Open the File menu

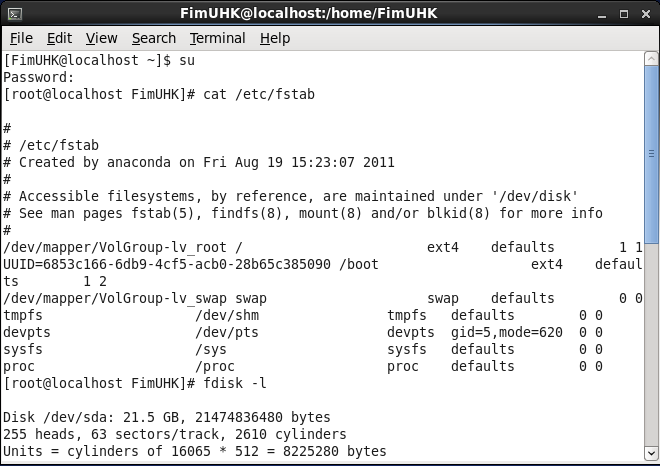click(x=21, y=38)
